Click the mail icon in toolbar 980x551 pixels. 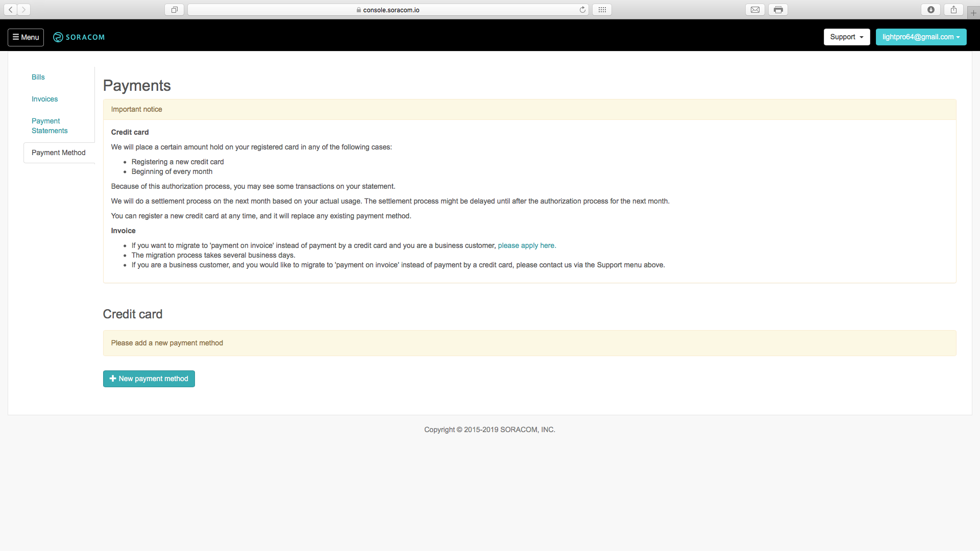755,10
